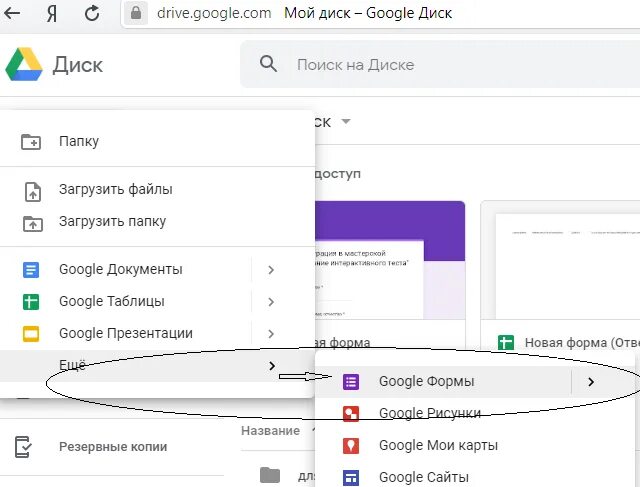Select Google Мои карты in submenu
640x487 pixels.
coord(476,445)
